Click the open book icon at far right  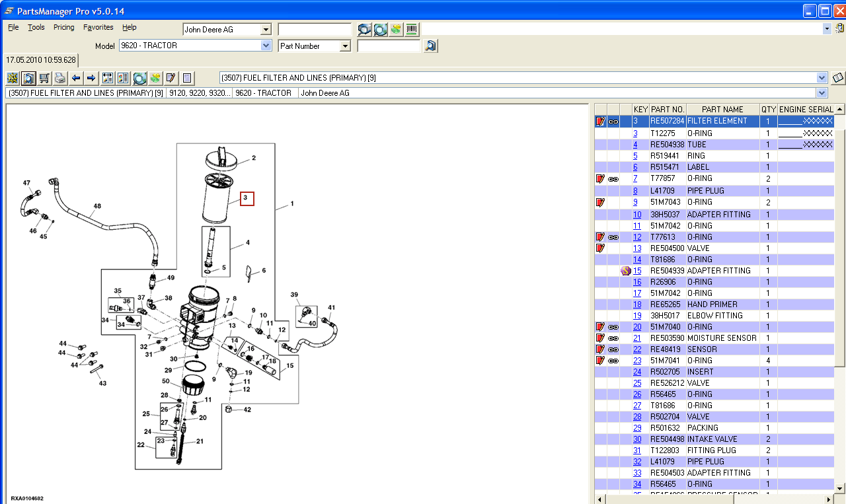pyautogui.click(x=838, y=78)
